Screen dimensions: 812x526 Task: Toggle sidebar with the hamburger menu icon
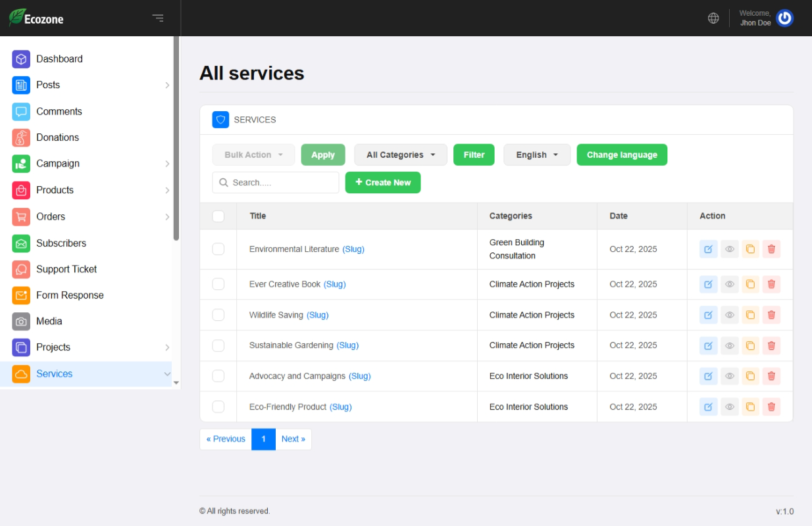point(158,18)
